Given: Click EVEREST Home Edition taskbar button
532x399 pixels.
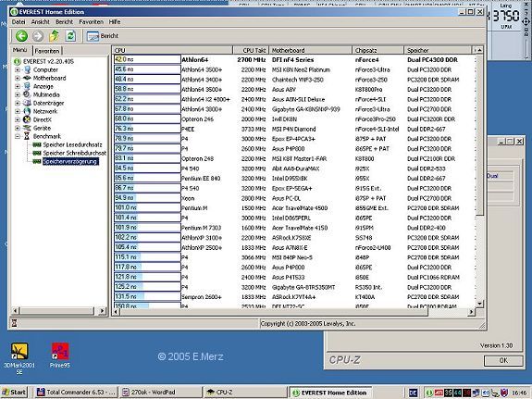Looking at the screenshot, I should click(x=329, y=393).
